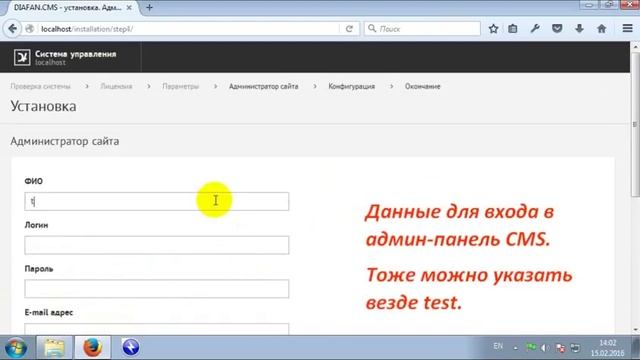Image resolution: width=640 pixels, height=360 pixels.
Task: Click inside the Логин input field
Action: pos(157,245)
